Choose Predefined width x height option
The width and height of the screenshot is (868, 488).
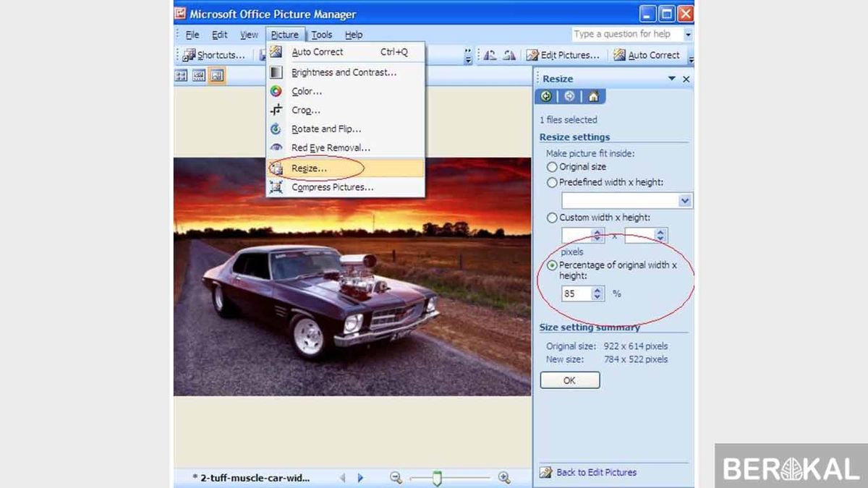[553, 183]
